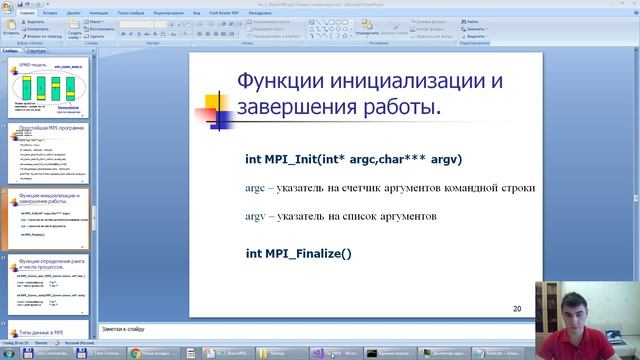Click the Find (Найти) button
Image resolution: width=640 pixels, height=360 pixels.
(x=470, y=22)
